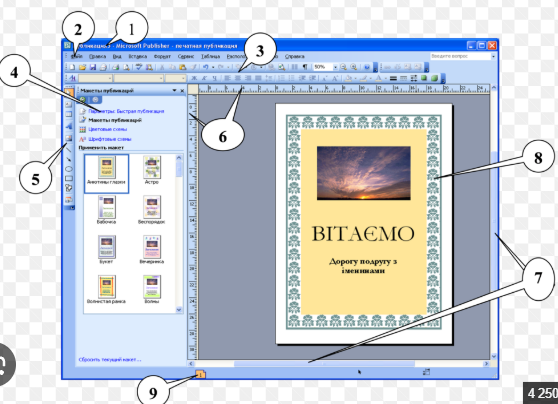Run the spelling check icon

tap(138, 67)
